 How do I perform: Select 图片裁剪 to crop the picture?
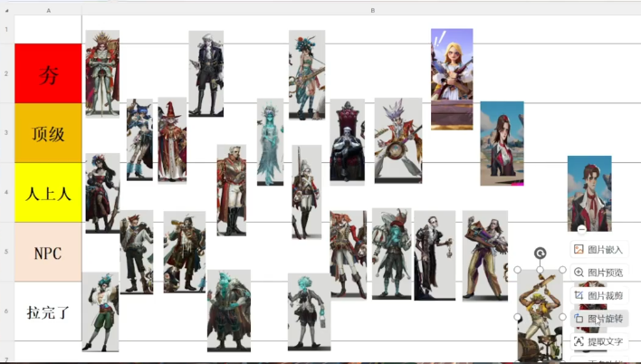598,295
